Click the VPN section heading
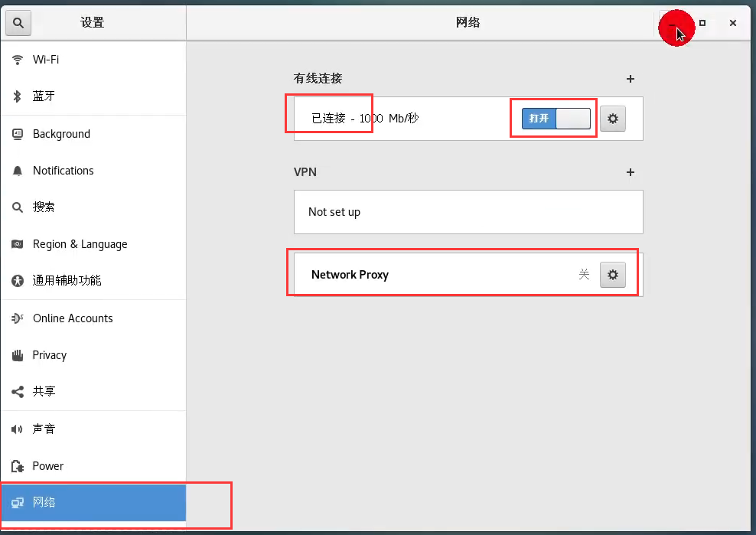756x535 pixels. coord(305,172)
